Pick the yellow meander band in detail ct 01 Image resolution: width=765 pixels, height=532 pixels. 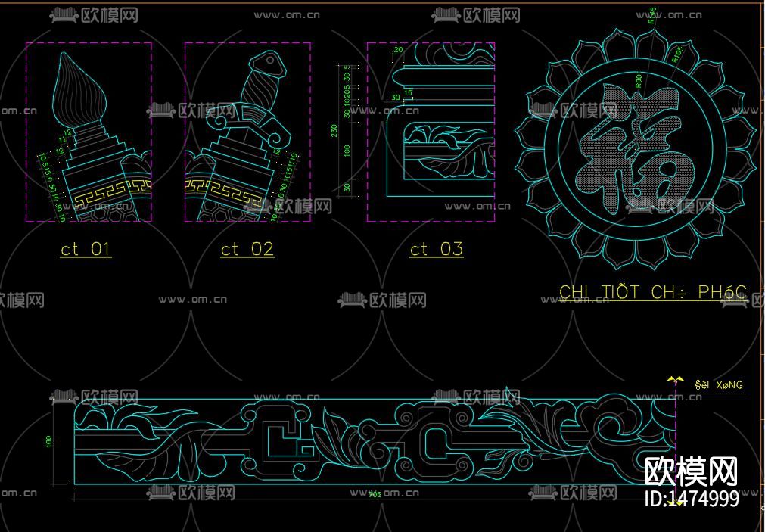tap(112, 193)
